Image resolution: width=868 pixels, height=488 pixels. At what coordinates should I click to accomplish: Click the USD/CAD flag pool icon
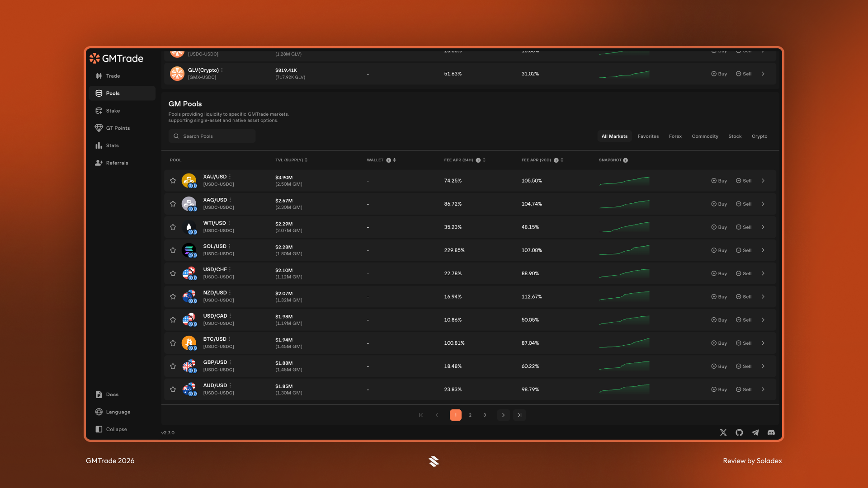(x=189, y=320)
